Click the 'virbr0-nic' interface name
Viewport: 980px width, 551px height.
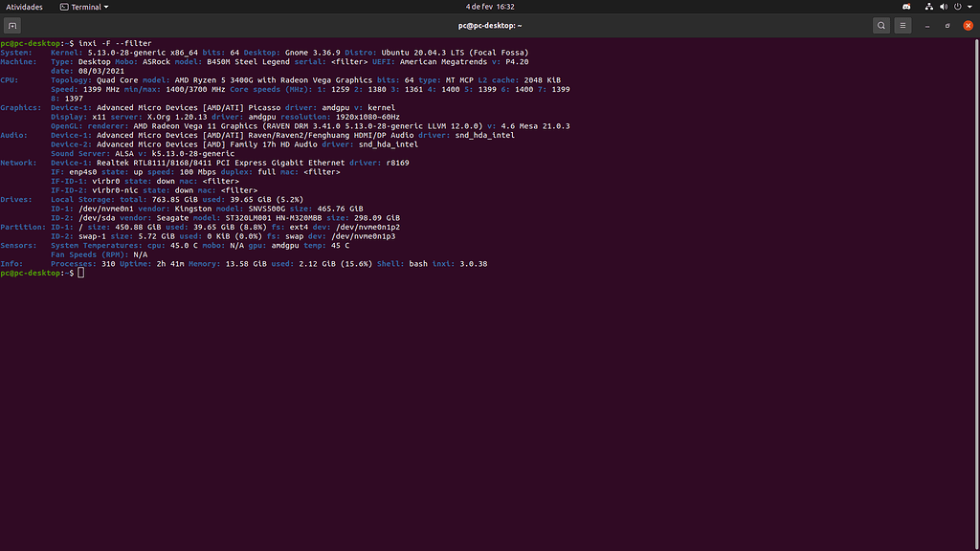click(x=115, y=190)
